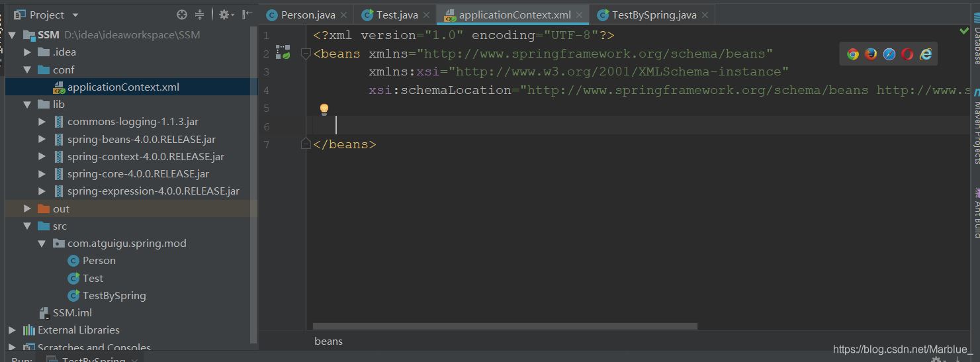Screen dimensions: 980x362
Task: Close the applicationContext.xml tab
Action: pyautogui.click(x=580, y=15)
